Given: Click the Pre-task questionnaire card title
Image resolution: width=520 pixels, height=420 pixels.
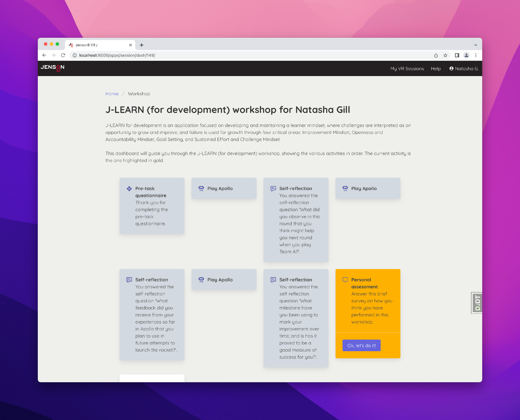Looking at the screenshot, I should click(x=151, y=192).
